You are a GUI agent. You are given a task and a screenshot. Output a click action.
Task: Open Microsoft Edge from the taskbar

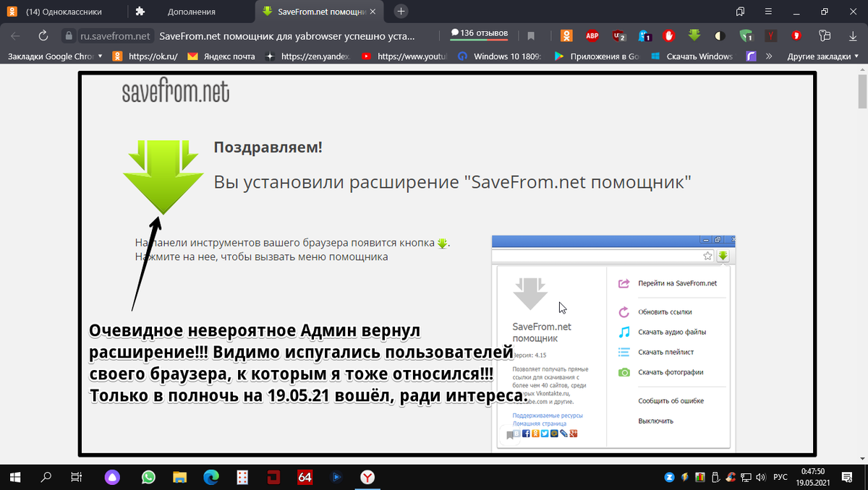(211, 477)
